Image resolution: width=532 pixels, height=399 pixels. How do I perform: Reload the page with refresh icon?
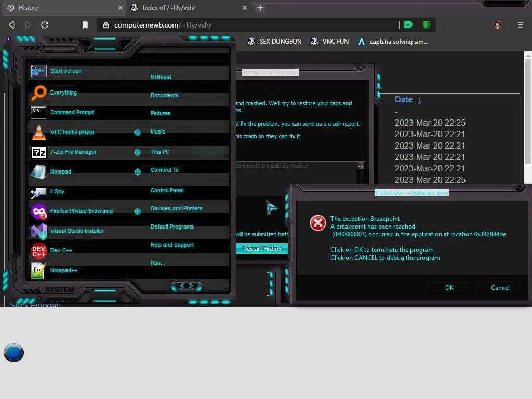tap(45, 25)
